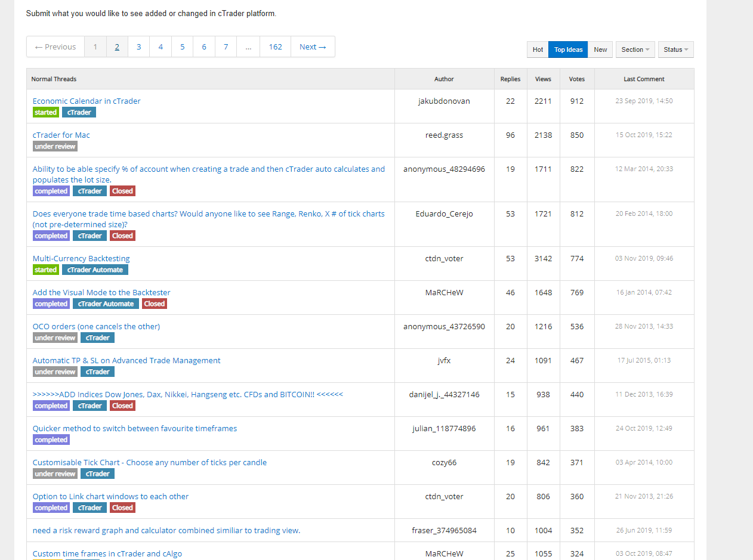Open 'Add the Visual Mode to the Backtester'

[x=101, y=292]
